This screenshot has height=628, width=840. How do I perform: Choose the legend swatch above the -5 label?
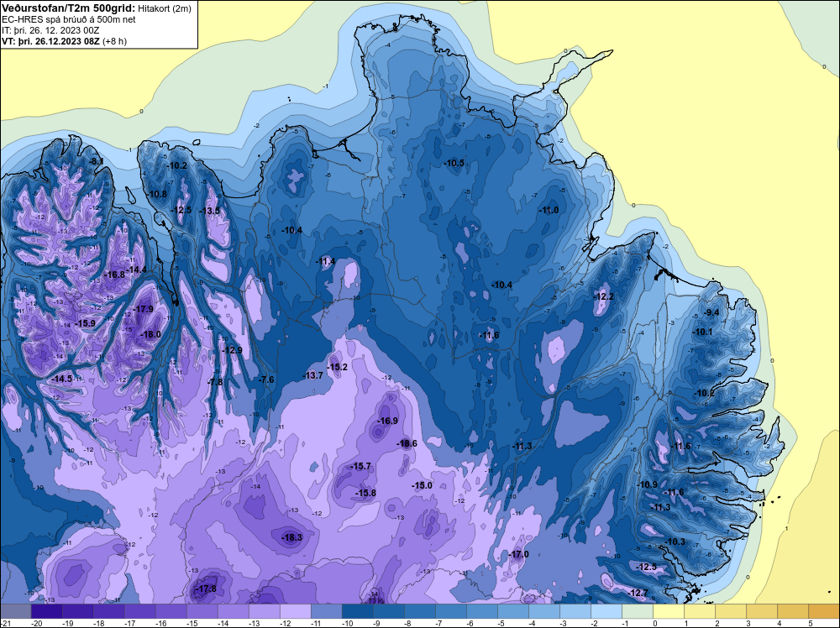point(512,611)
